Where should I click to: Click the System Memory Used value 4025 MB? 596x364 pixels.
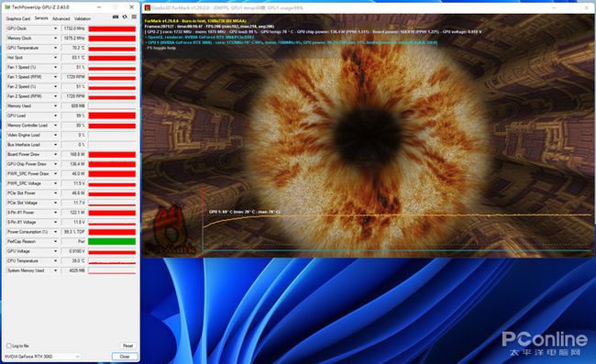pyautogui.click(x=73, y=270)
